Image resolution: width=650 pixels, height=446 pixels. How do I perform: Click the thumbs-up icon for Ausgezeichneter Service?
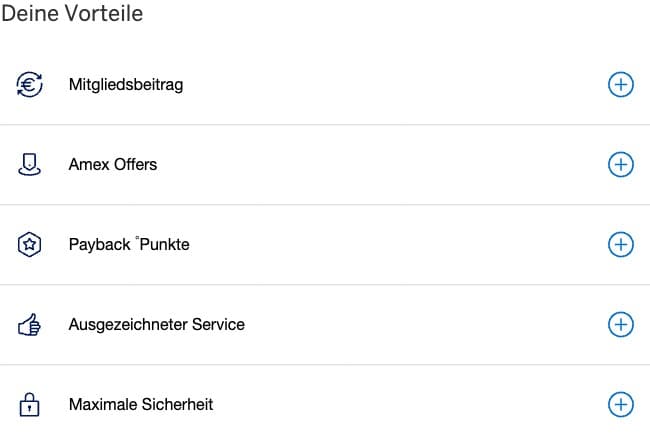[30, 325]
